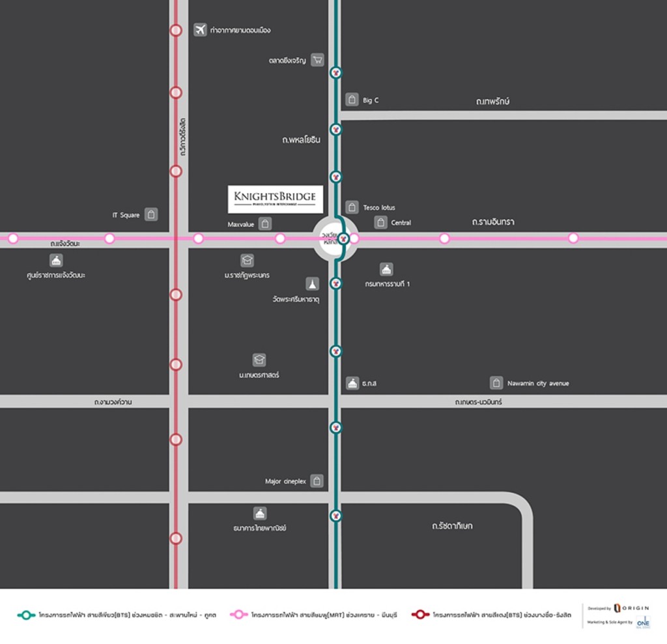Select the Central department store icon

click(381, 222)
